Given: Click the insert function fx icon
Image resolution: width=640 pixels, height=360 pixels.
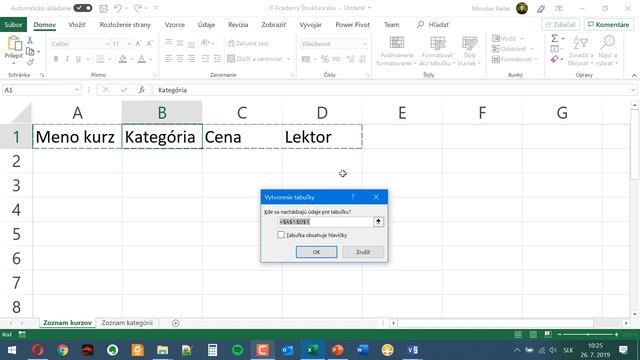Looking at the screenshot, I should pos(142,90).
